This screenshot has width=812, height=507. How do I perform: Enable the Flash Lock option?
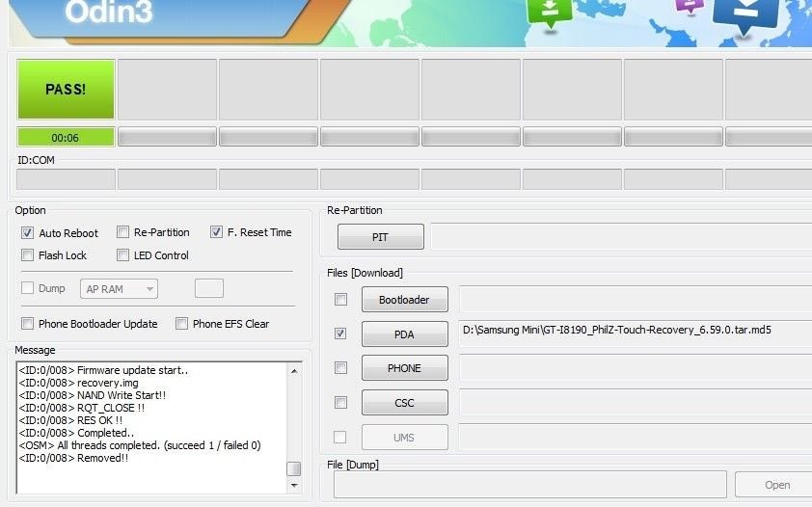pos(27,255)
